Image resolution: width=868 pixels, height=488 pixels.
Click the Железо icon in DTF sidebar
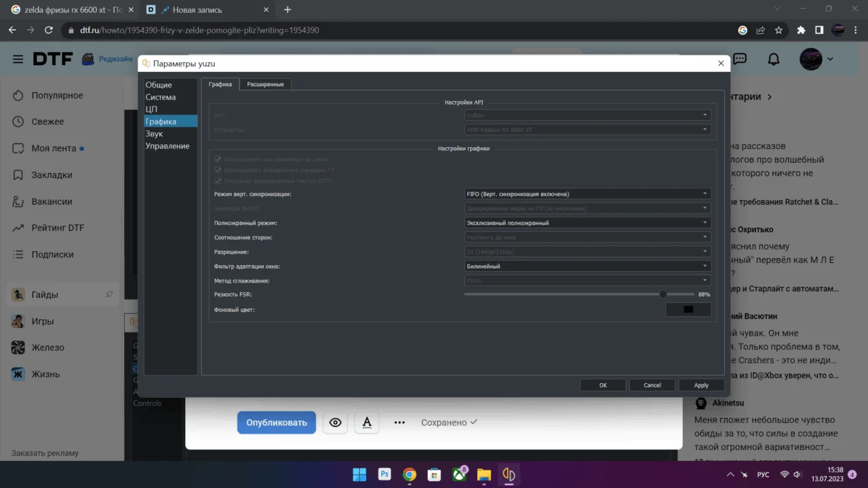point(18,348)
